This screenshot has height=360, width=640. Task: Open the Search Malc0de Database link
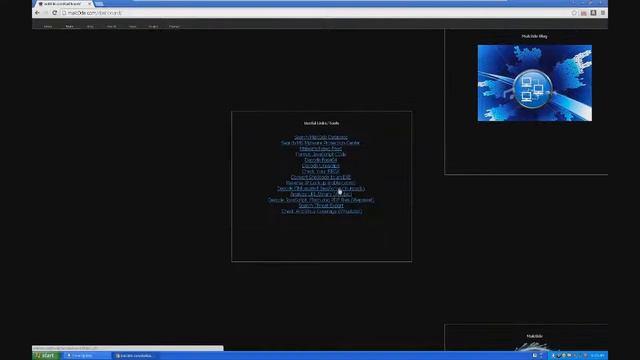(321, 137)
